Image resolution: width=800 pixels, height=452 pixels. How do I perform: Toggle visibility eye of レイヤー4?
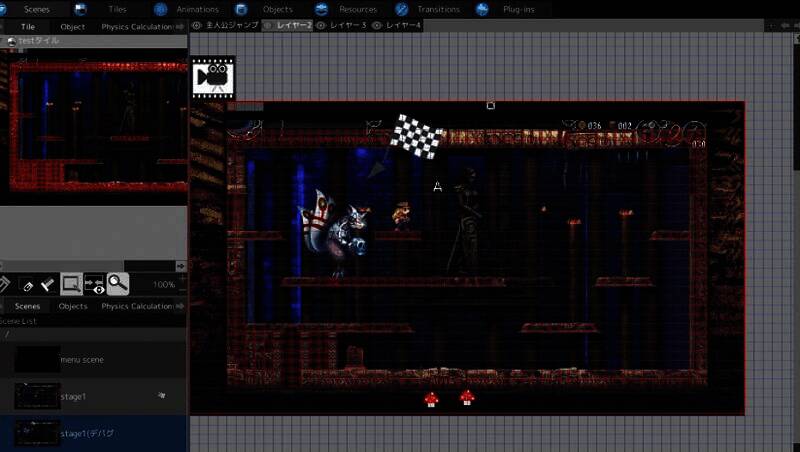377,25
